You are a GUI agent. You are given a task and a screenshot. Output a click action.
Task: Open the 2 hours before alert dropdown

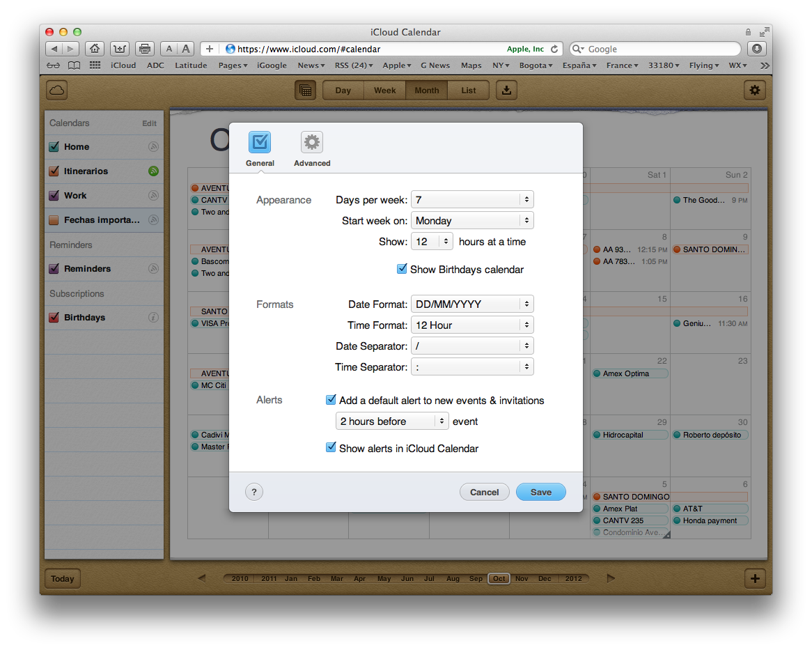click(391, 421)
